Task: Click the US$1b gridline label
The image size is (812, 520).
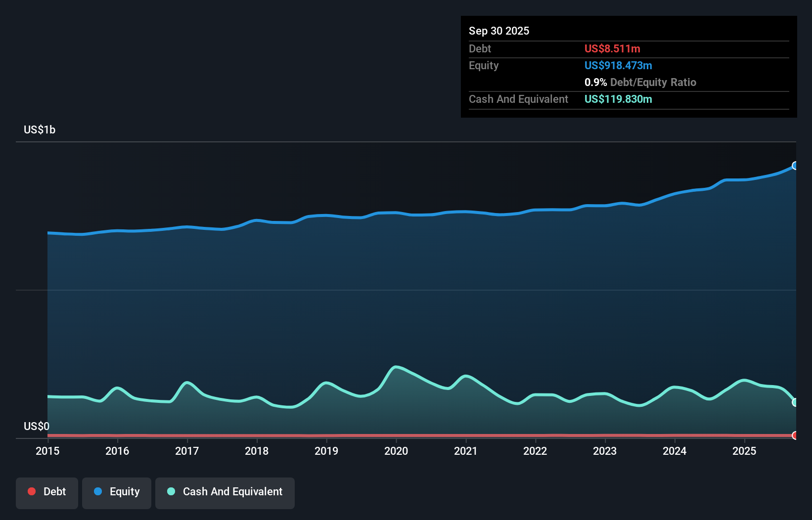Action: coord(40,130)
